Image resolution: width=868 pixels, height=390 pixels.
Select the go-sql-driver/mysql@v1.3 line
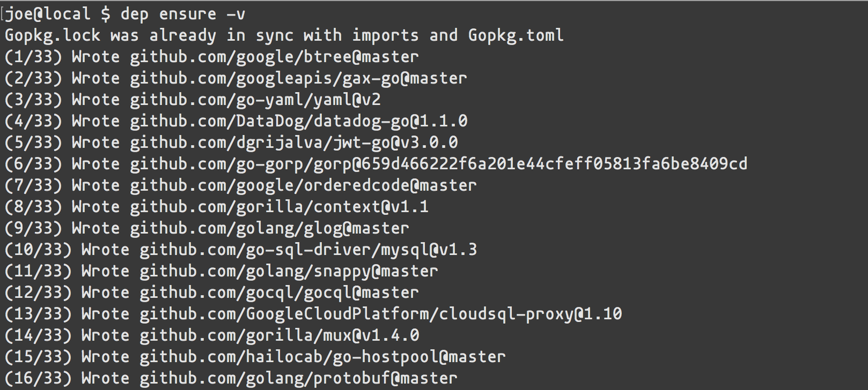[x=241, y=250]
